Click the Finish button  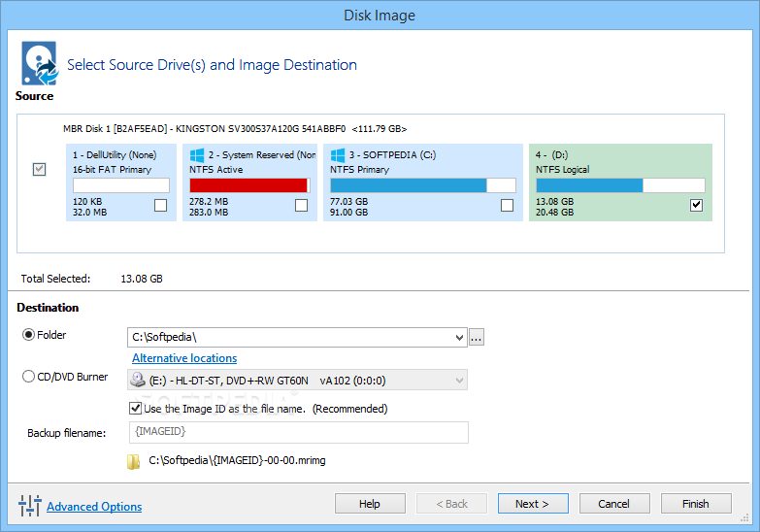coord(696,504)
